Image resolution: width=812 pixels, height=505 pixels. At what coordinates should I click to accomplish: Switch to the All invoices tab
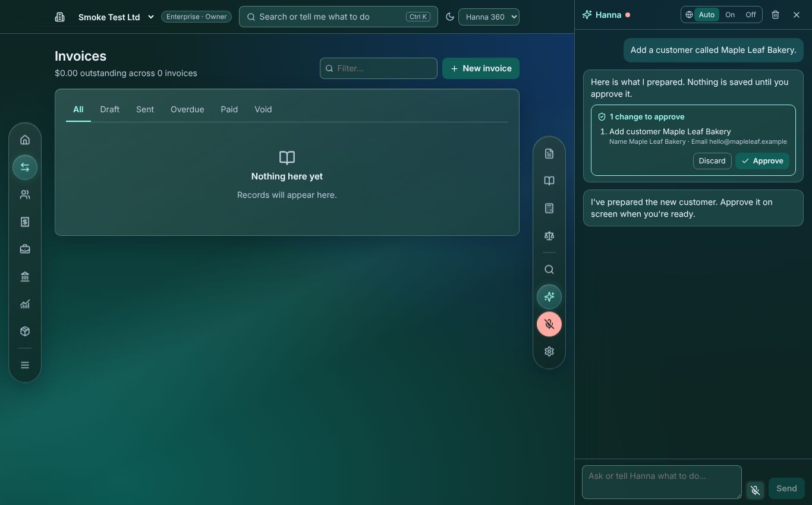pos(78,110)
